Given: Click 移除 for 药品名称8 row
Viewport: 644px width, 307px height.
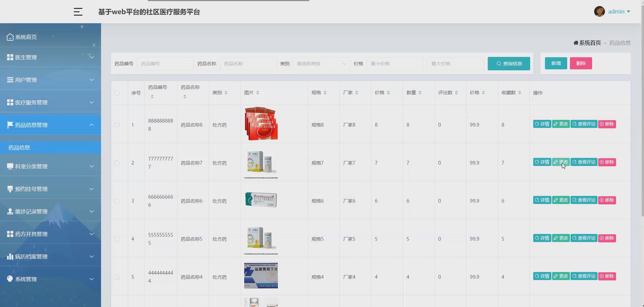Looking at the screenshot, I should (607, 124).
